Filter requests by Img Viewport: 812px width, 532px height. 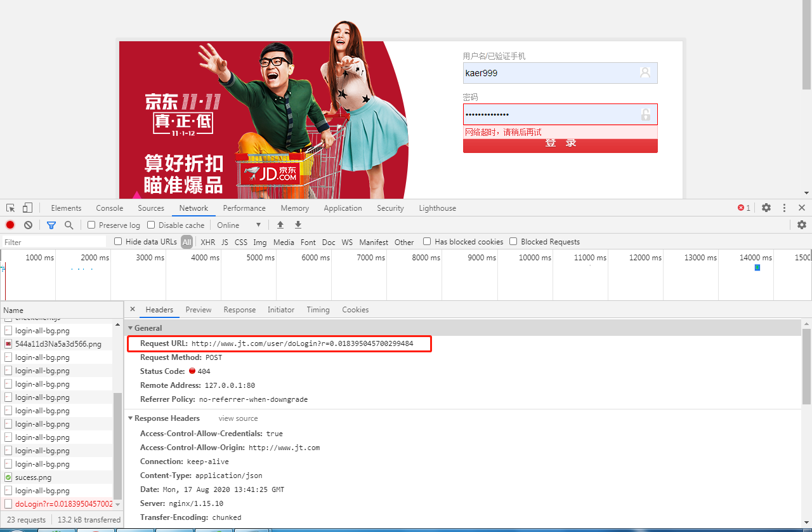pyautogui.click(x=260, y=242)
